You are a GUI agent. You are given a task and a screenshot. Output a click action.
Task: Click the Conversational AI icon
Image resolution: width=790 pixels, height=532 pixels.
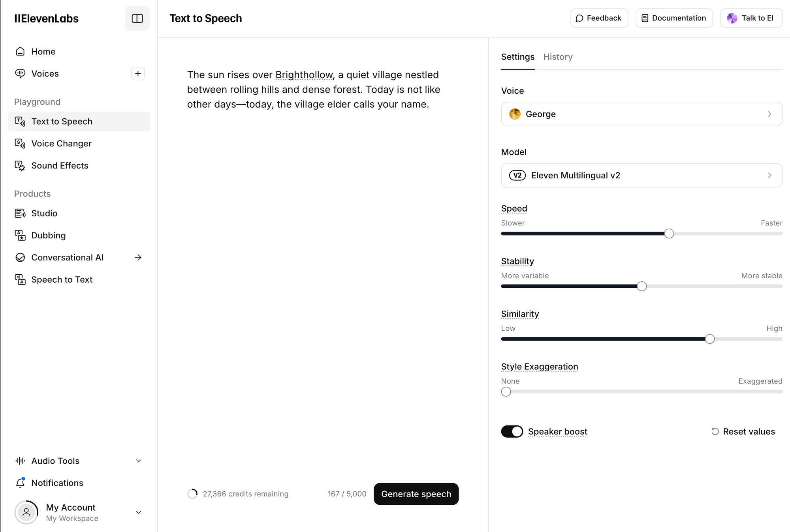point(20,257)
